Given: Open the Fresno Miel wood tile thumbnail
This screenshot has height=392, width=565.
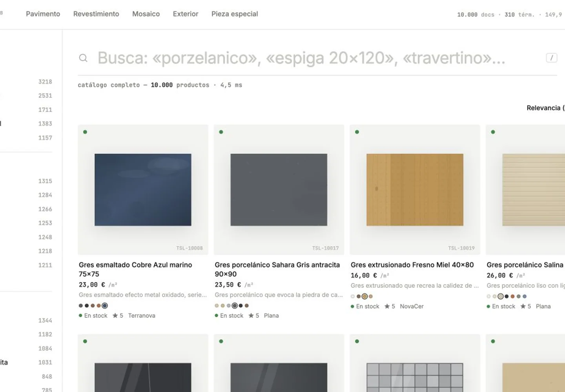Looking at the screenshot, I should tap(415, 190).
